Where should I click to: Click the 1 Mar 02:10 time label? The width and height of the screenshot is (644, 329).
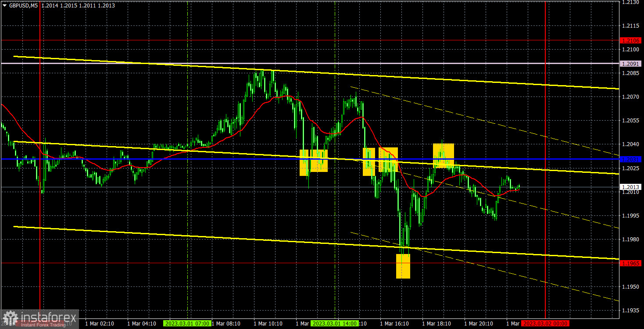(100, 324)
